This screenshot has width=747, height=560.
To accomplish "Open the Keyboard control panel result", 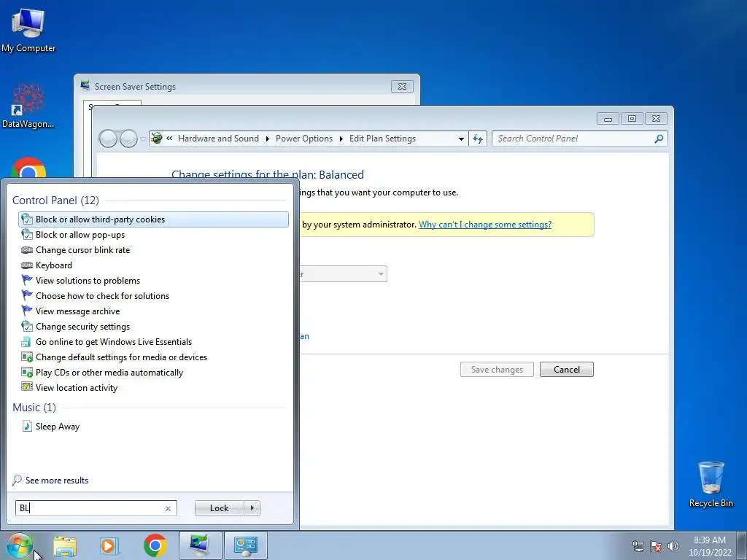I will (153, 265).
